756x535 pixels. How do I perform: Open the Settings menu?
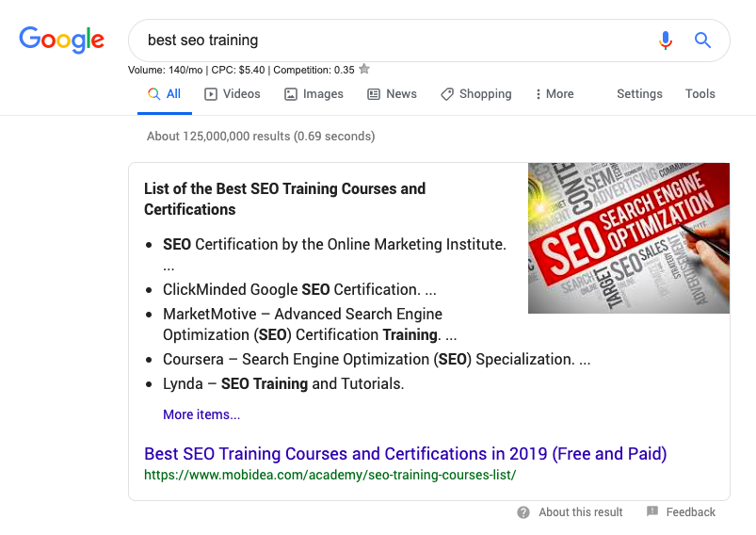click(639, 94)
